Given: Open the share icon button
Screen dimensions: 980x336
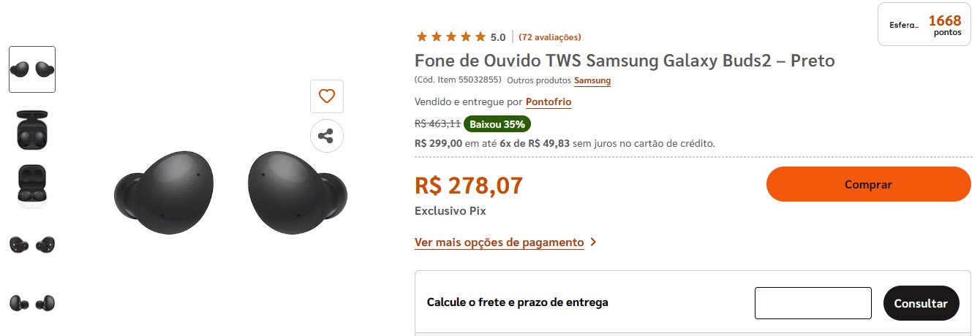Looking at the screenshot, I should pos(327,136).
